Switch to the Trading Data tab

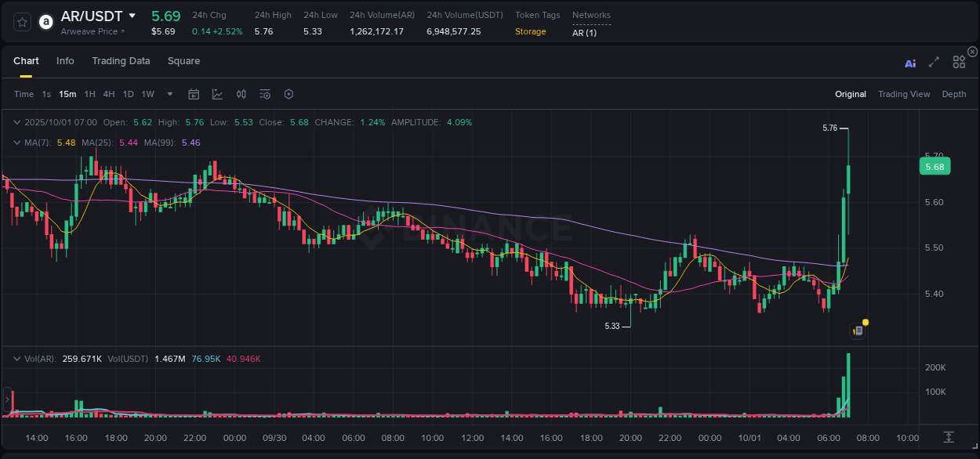(x=122, y=61)
